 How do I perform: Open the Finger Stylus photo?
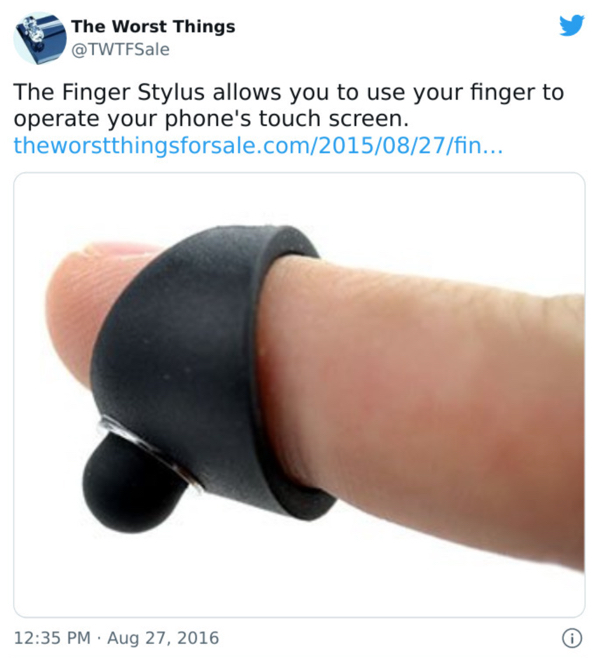click(x=299, y=394)
